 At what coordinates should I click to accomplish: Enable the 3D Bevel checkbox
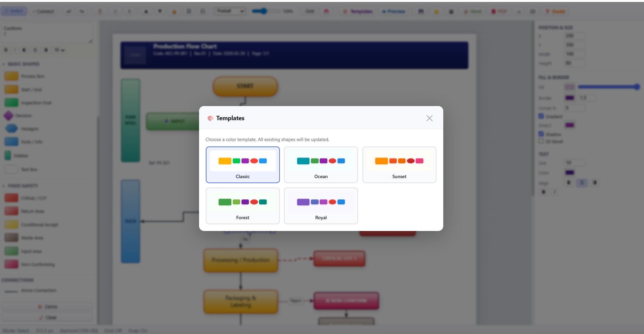pos(541,141)
